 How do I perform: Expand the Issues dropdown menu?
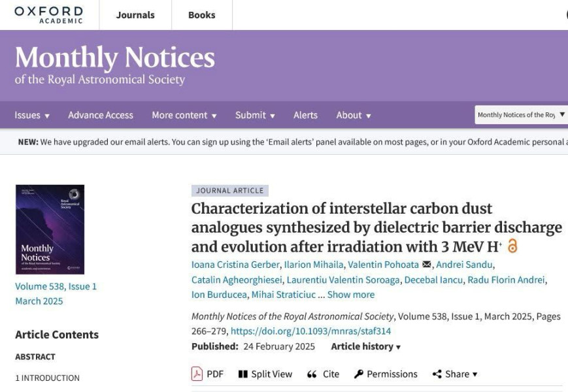click(32, 116)
